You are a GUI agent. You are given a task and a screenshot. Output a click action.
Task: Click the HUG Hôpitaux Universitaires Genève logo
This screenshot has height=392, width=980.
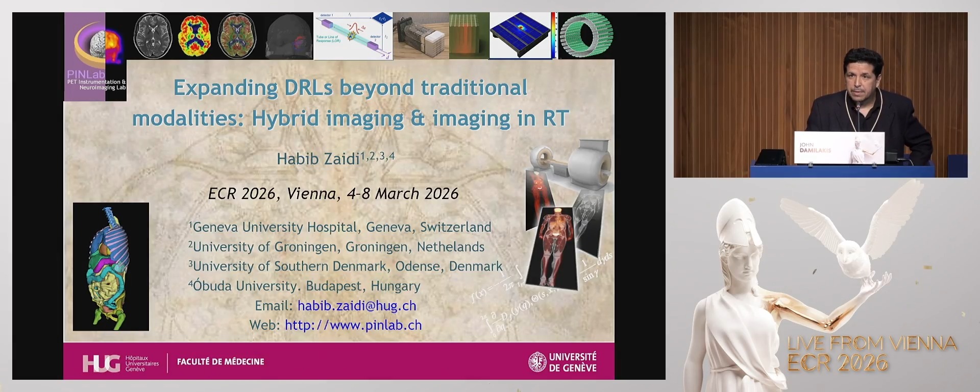click(120, 363)
